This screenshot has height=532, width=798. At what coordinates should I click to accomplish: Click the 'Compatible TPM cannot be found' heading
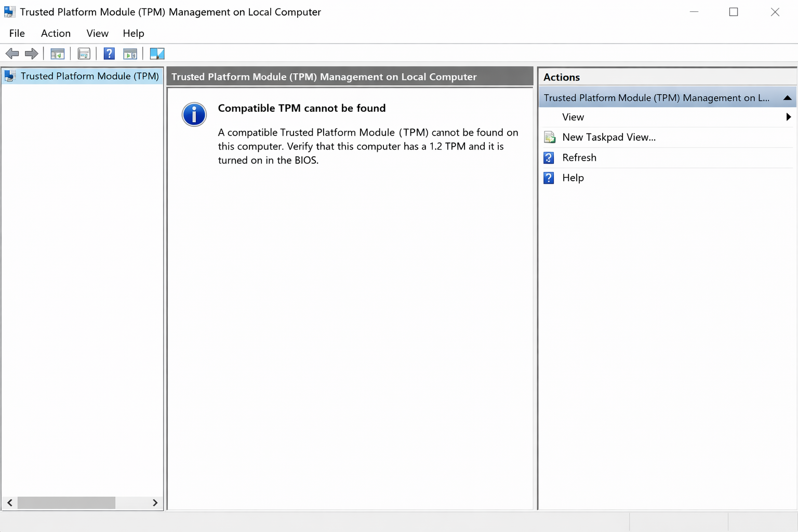pos(302,108)
